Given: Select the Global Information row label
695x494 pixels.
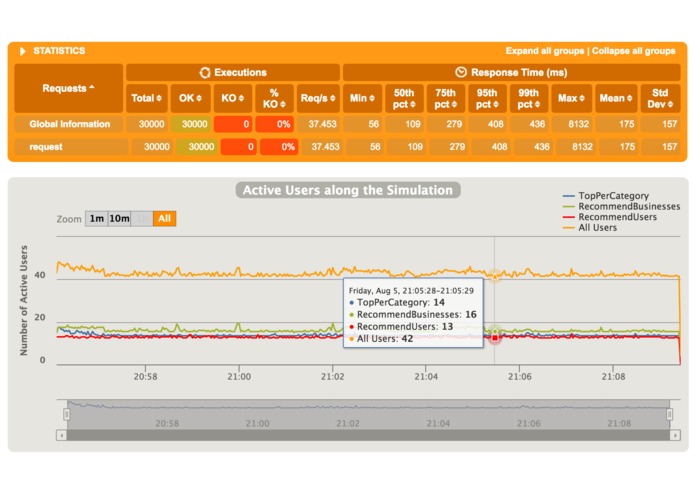Looking at the screenshot, I should pyautogui.click(x=70, y=124).
